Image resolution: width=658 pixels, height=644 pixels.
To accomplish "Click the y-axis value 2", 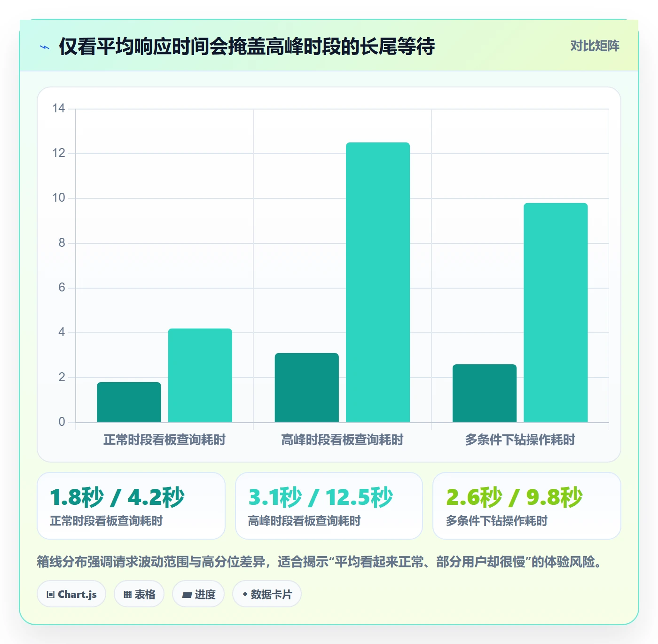I will (x=62, y=377).
